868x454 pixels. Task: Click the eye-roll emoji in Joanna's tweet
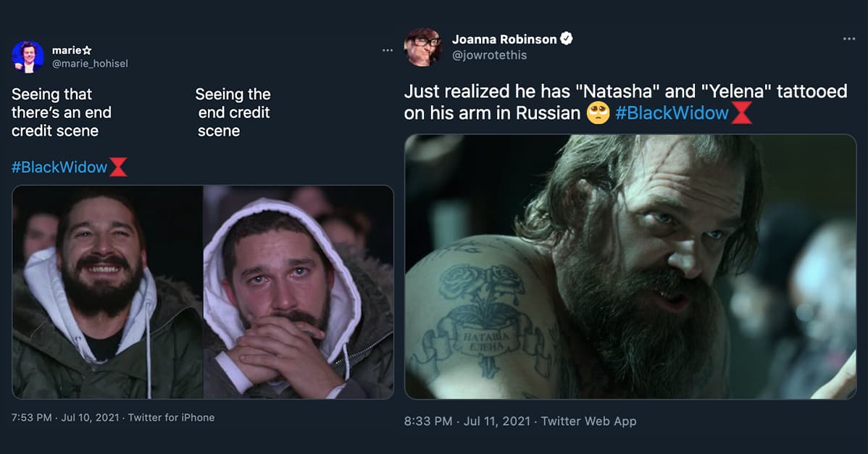tap(598, 113)
